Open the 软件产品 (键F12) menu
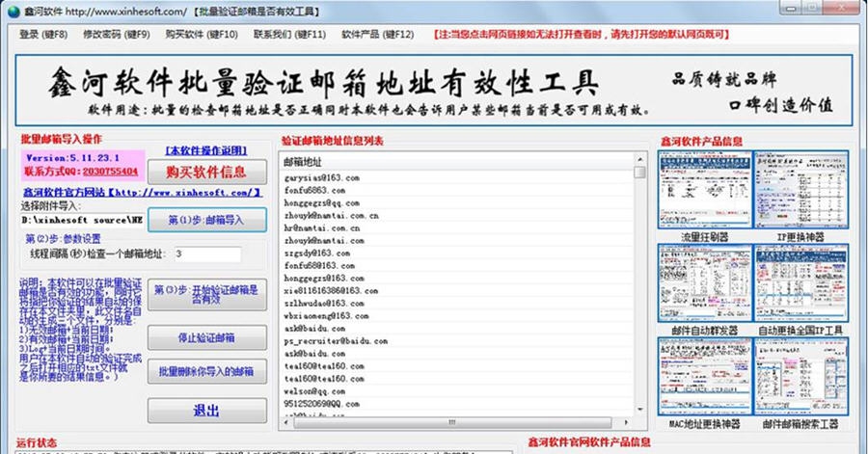The width and height of the screenshot is (868, 454). point(377,35)
